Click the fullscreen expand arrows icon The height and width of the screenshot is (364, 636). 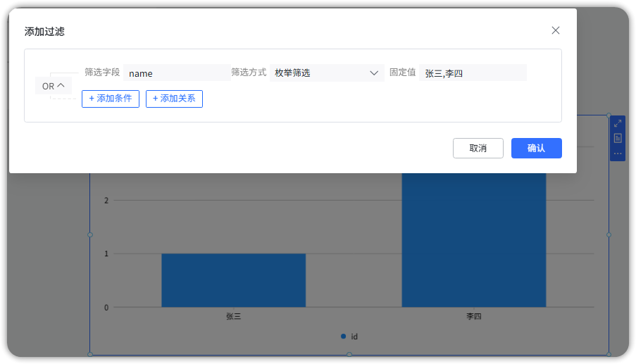pyautogui.click(x=618, y=123)
